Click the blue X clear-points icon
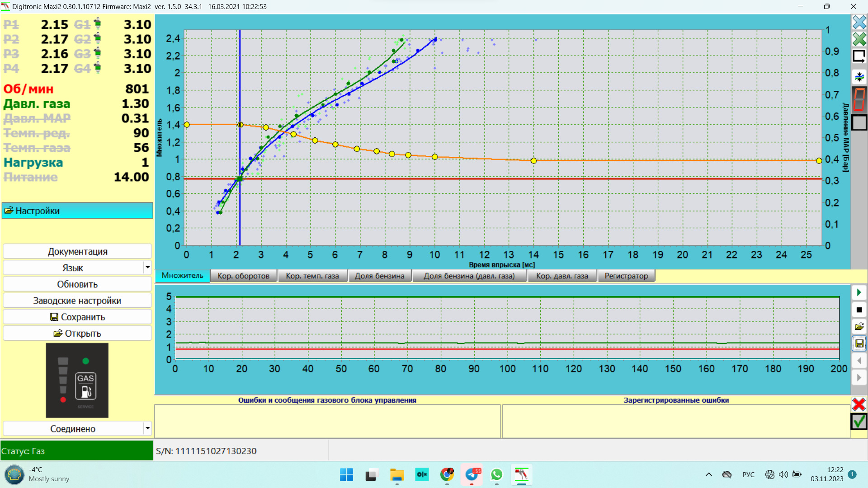Screen dimensions: 868x488 859,22
